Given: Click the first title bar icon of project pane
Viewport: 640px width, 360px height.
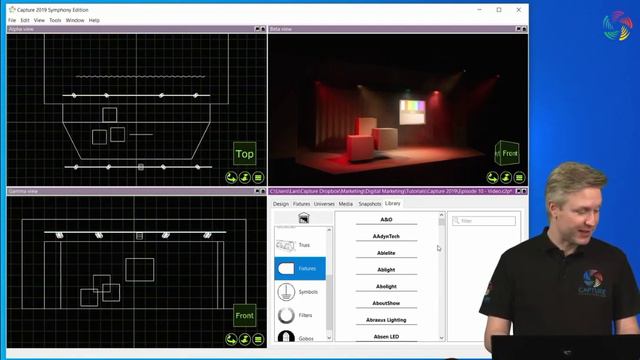Looking at the screenshot, I should coord(518,191).
